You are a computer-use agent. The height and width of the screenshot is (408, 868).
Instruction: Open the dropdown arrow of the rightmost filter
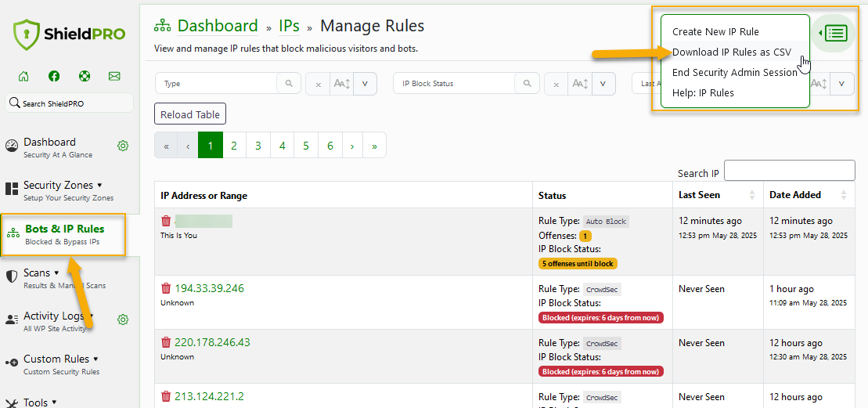(x=841, y=84)
